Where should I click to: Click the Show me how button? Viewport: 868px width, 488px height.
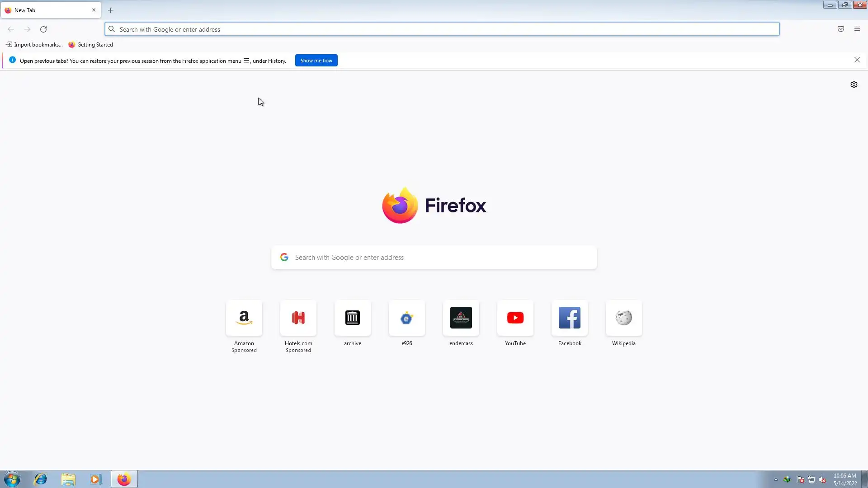click(x=316, y=61)
